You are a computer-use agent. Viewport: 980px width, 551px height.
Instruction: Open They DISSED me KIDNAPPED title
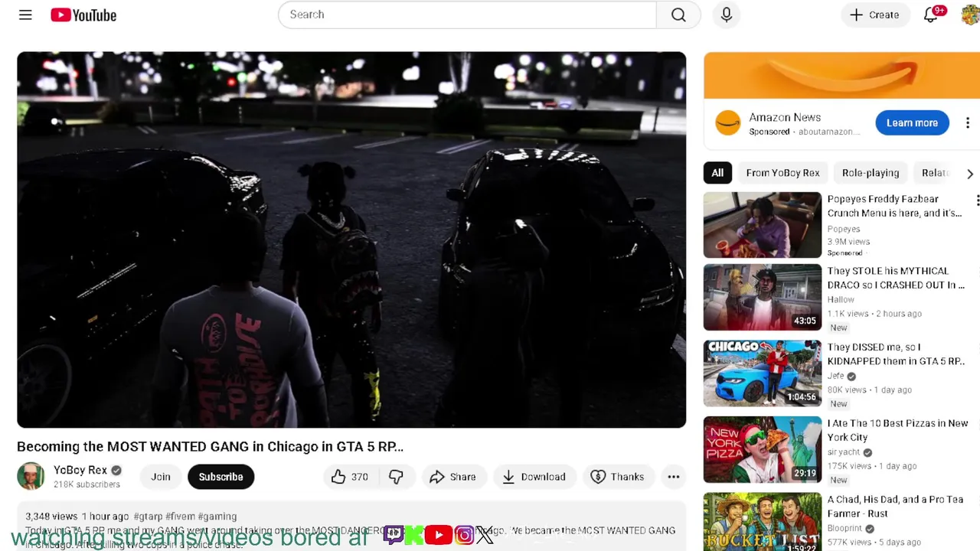click(896, 354)
